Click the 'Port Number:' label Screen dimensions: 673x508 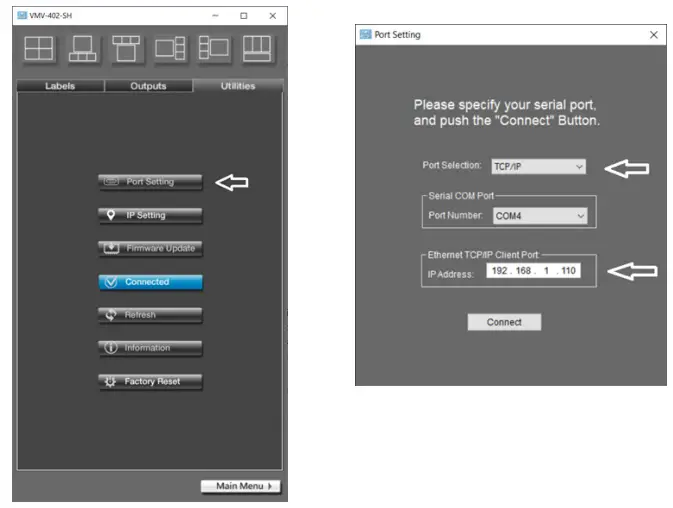coord(455,215)
